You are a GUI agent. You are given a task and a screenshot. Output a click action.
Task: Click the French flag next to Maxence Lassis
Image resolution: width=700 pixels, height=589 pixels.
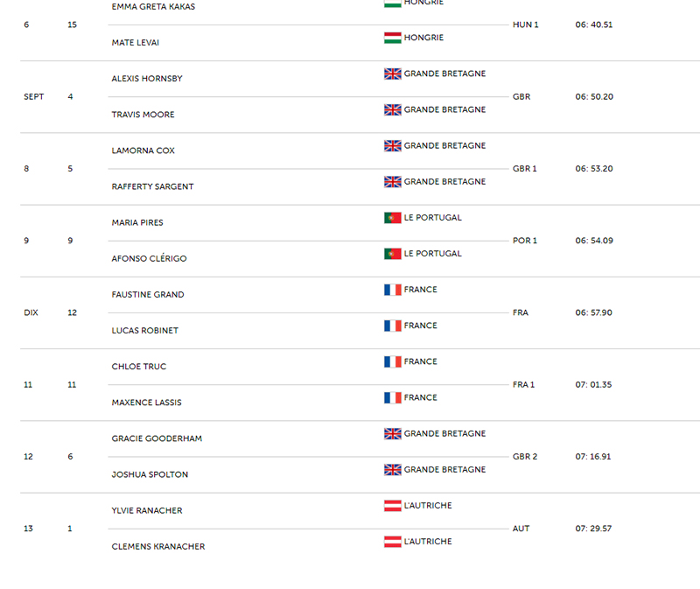[392, 397]
